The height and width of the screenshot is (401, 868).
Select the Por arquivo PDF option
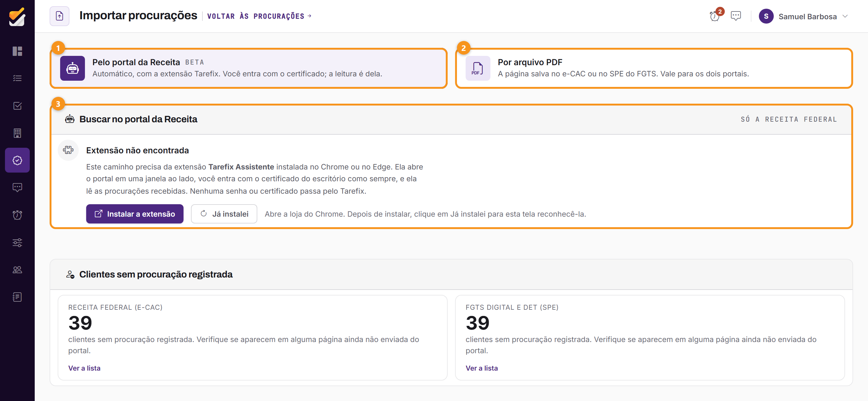coord(654,68)
